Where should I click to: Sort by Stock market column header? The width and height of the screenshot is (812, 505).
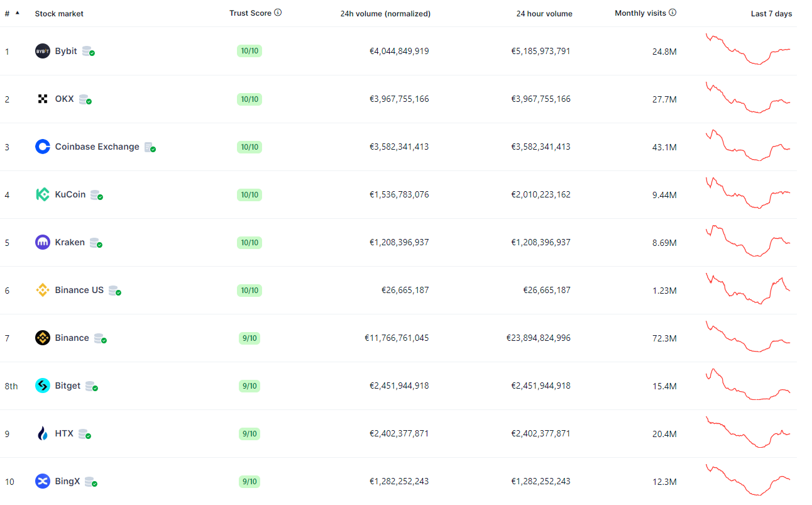click(59, 13)
